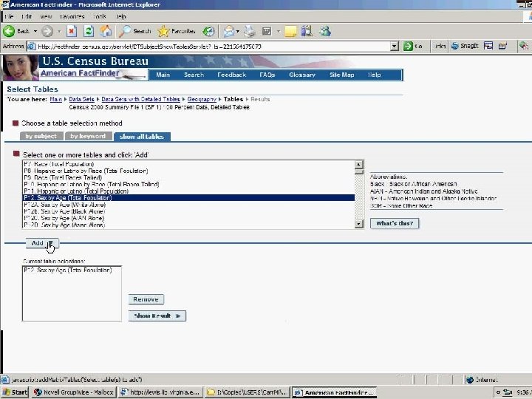Click the Stop page loading icon

pos(71,31)
